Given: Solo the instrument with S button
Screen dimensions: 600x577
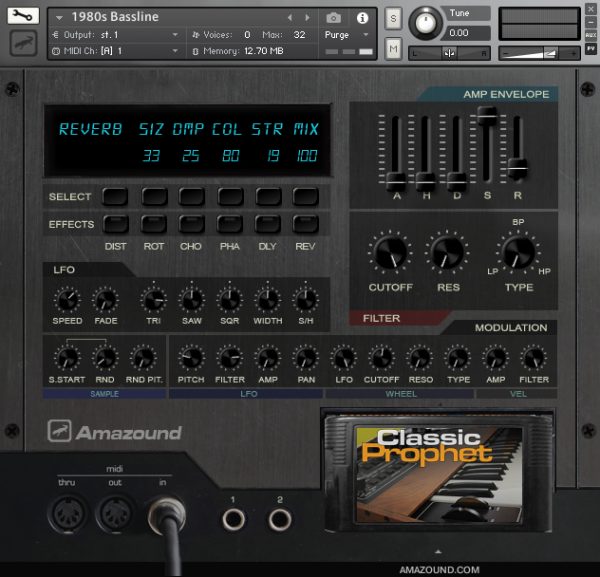Looking at the screenshot, I should tap(393, 18).
